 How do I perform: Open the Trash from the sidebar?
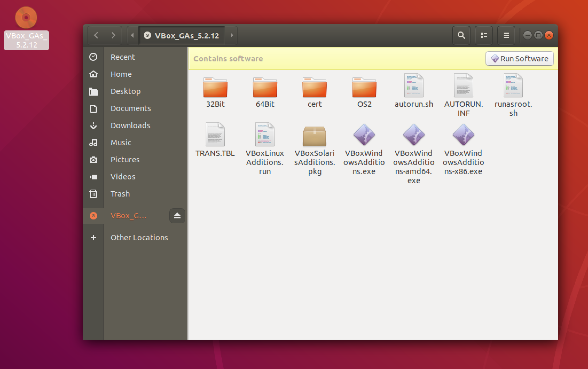point(120,194)
